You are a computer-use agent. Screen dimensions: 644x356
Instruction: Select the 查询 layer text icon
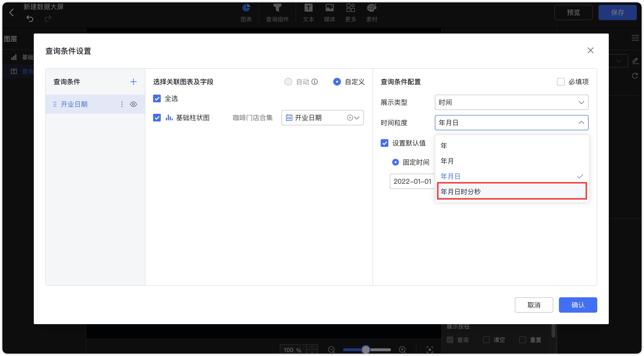14,71
